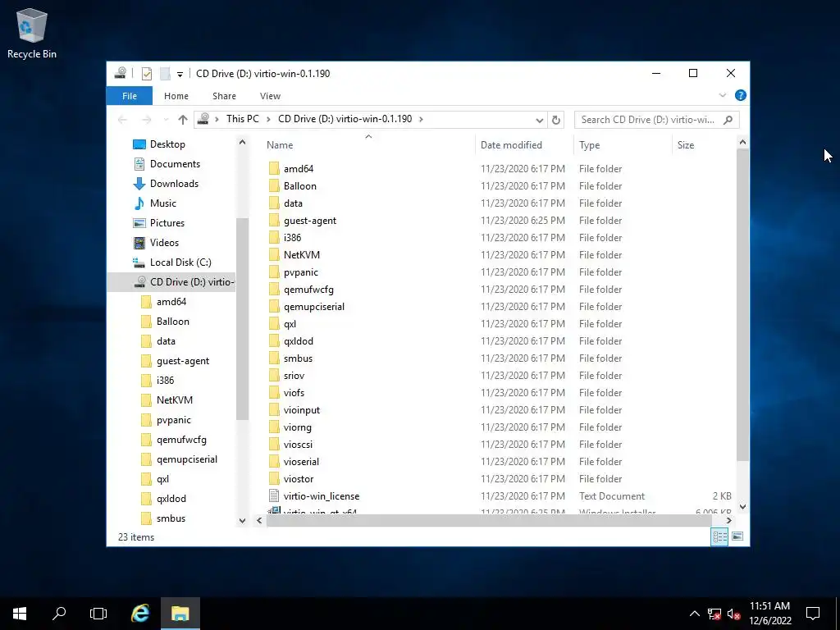The image size is (840, 630).
Task: Open the taskbar clock and date
Action: click(x=769, y=614)
